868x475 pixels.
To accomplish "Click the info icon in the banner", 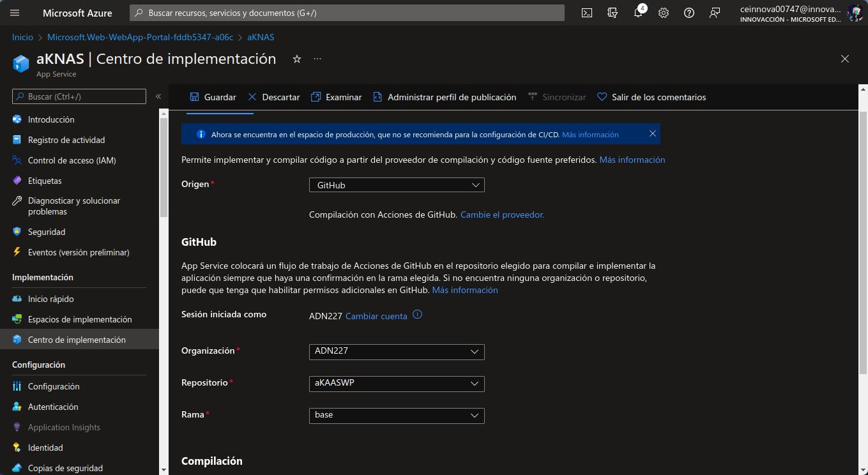I will 201,134.
